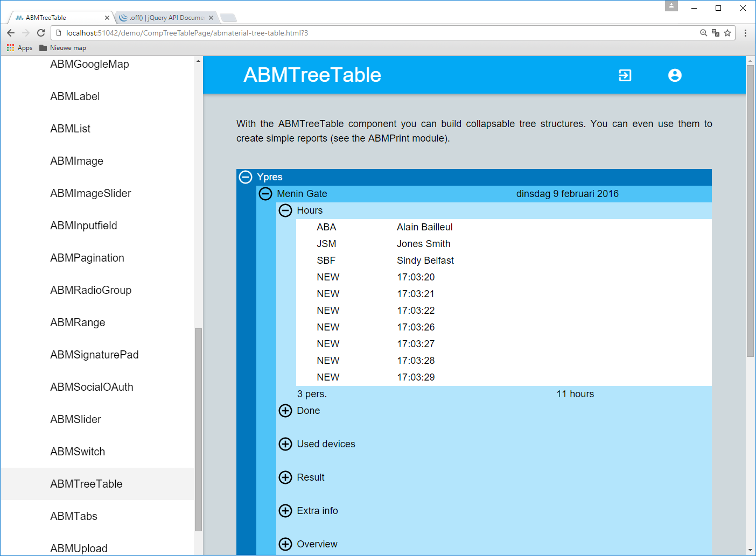Switch to the jQuery API Documentation tab
Image resolution: width=756 pixels, height=556 pixels.
pyautogui.click(x=162, y=17)
